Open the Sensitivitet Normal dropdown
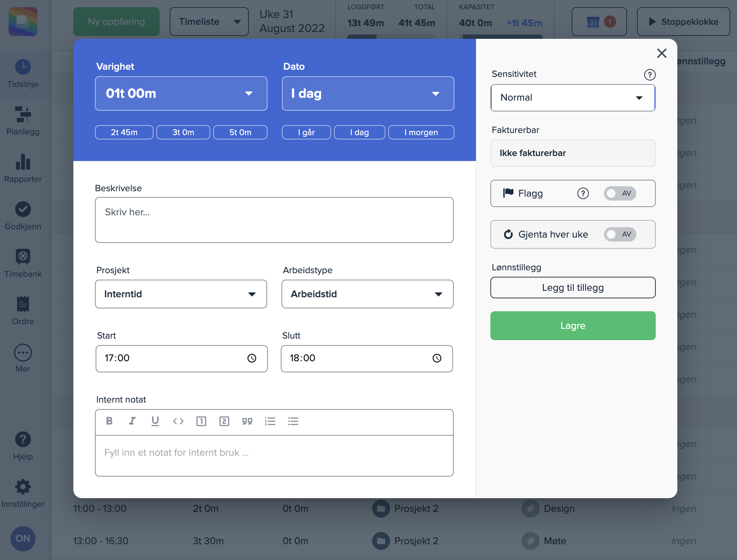This screenshot has width=737, height=560. (572, 98)
